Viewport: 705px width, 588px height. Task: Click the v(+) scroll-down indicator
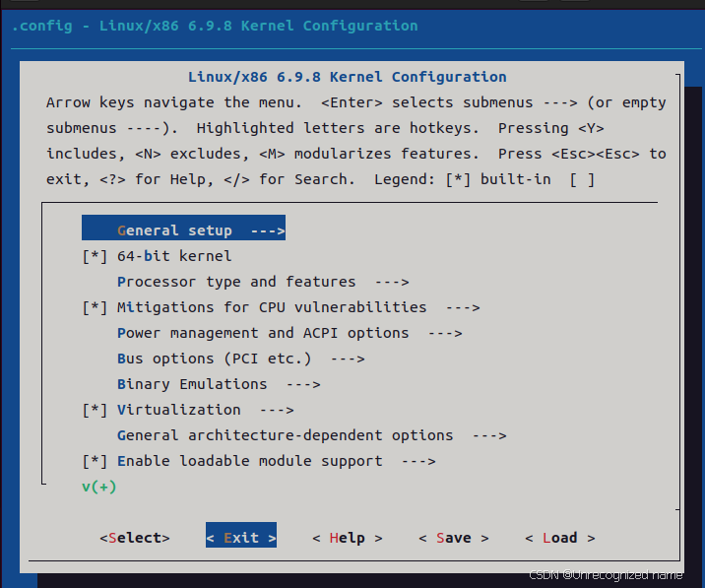pyautogui.click(x=99, y=487)
